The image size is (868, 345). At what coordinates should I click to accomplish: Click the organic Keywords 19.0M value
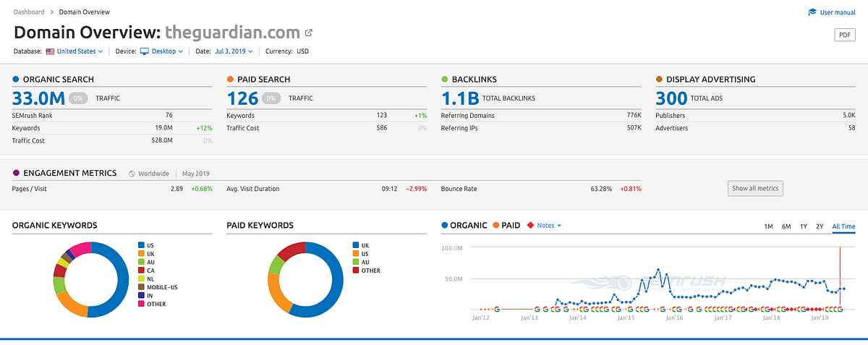[x=163, y=127]
